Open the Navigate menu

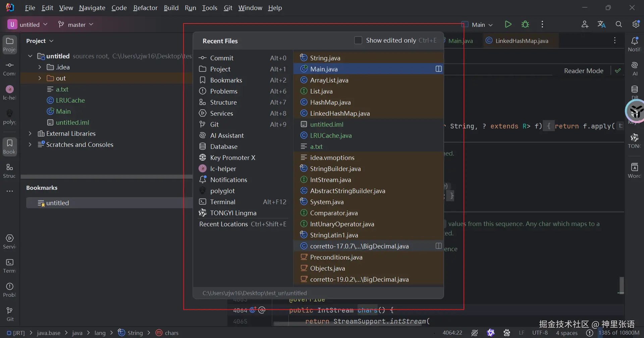click(92, 8)
